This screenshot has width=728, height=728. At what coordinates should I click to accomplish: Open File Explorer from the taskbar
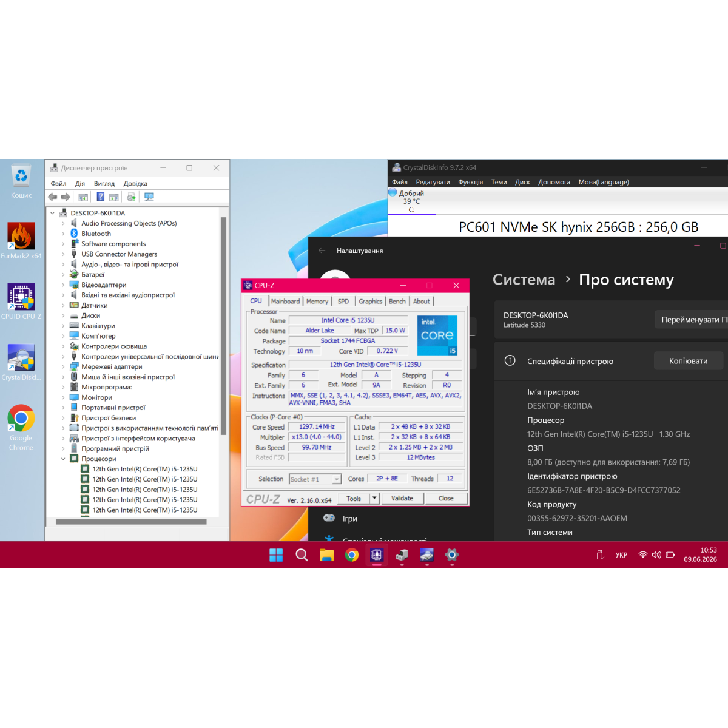(x=327, y=555)
